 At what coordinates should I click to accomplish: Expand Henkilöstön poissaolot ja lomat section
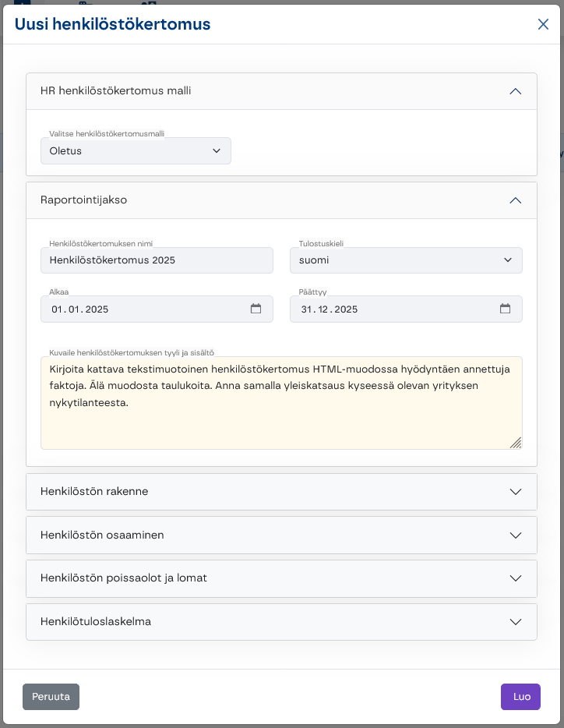tap(515, 578)
